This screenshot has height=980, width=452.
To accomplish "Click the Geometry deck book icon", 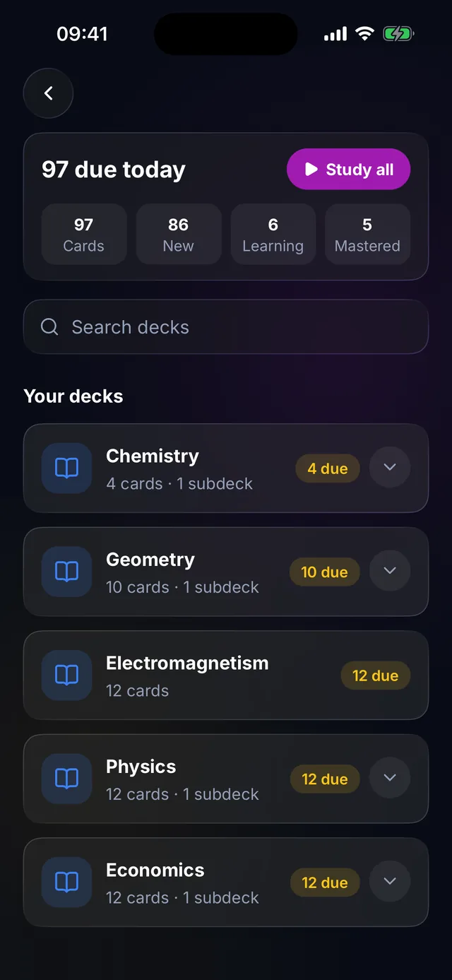I will point(66,572).
